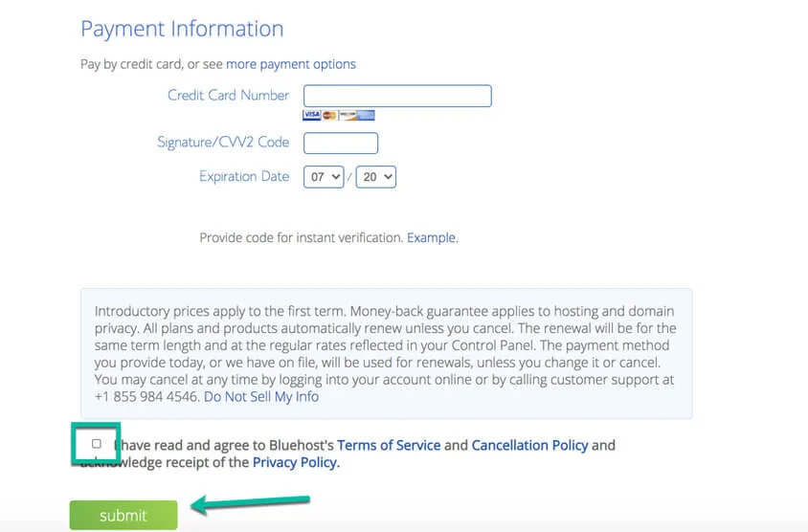Click the Discover card icon

[x=348, y=116]
